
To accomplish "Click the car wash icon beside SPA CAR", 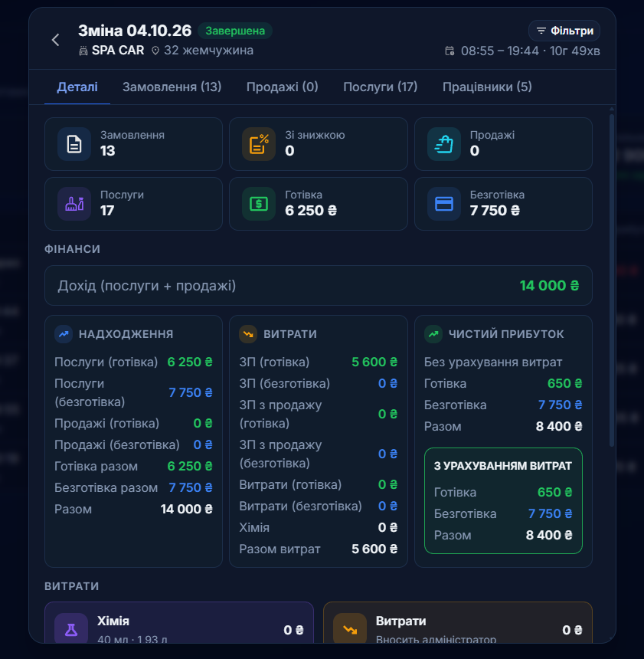I will click(83, 51).
